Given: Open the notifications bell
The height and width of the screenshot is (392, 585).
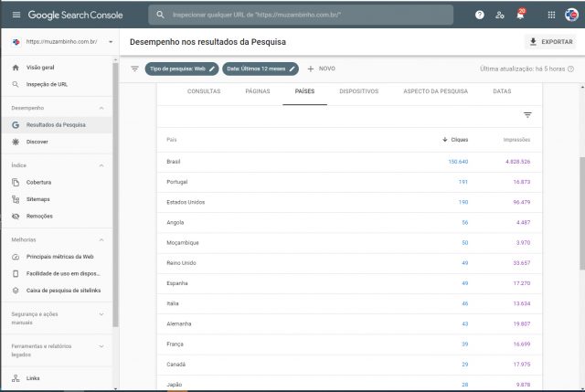Looking at the screenshot, I should click(520, 15).
